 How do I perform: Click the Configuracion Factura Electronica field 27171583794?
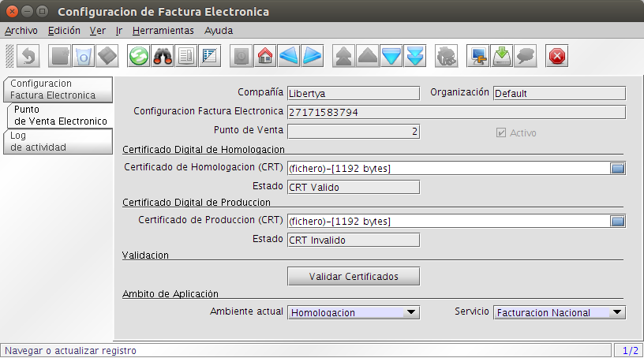(456, 112)
